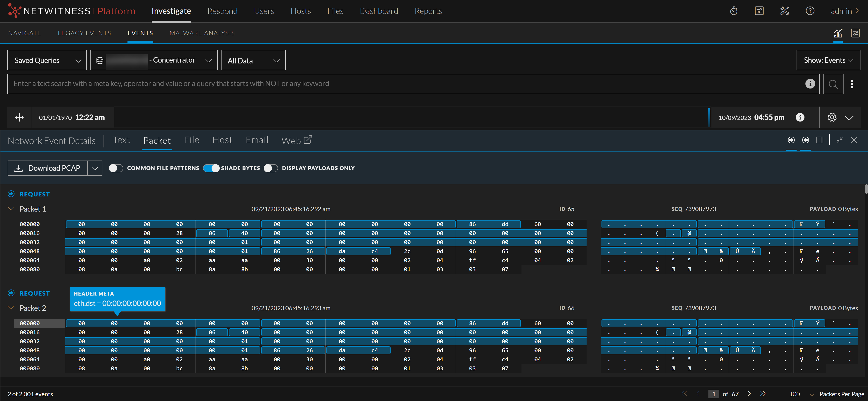Screen dimensions: 868x401
Task: Click the query search magnifier icon
Action: pyautogui.click(x=833, y=84)
